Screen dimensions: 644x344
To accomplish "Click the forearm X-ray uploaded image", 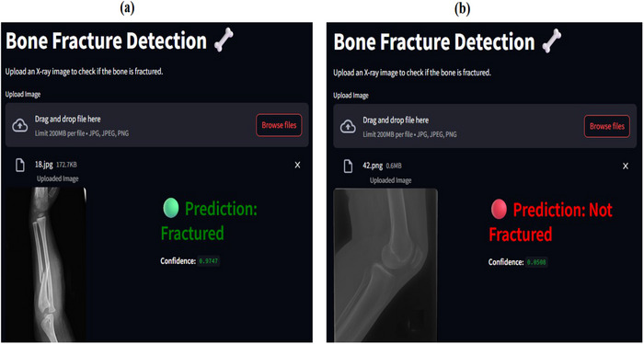I will 46,265.
